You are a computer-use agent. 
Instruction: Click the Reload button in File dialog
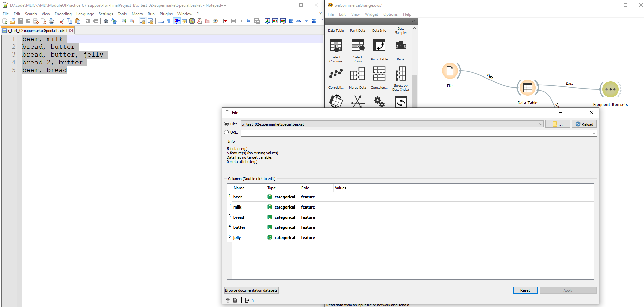pyautogui.click(x=584, y=124)
